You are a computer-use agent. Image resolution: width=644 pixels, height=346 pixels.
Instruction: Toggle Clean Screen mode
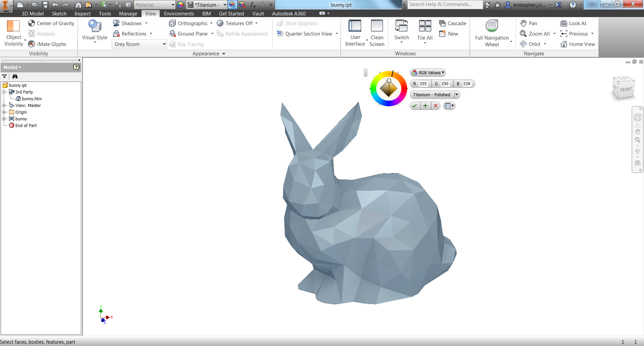[377, 33]
